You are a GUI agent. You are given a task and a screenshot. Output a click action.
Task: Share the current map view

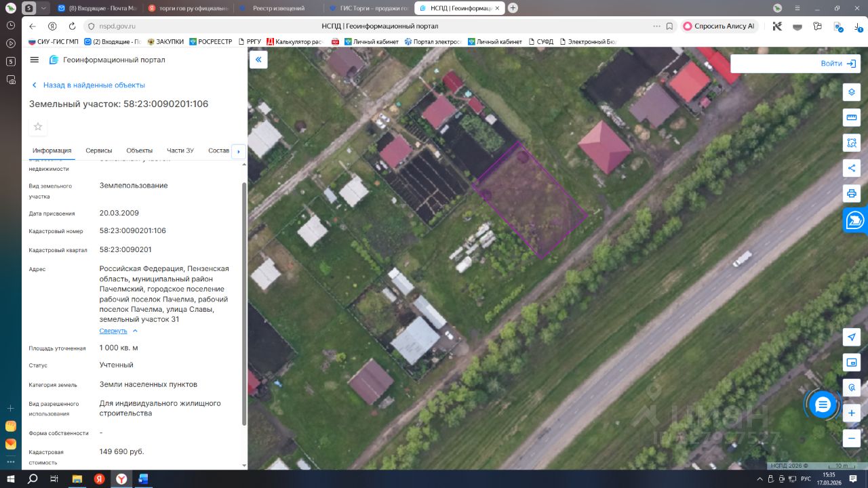pyautogui.click(x=851, y=168)
